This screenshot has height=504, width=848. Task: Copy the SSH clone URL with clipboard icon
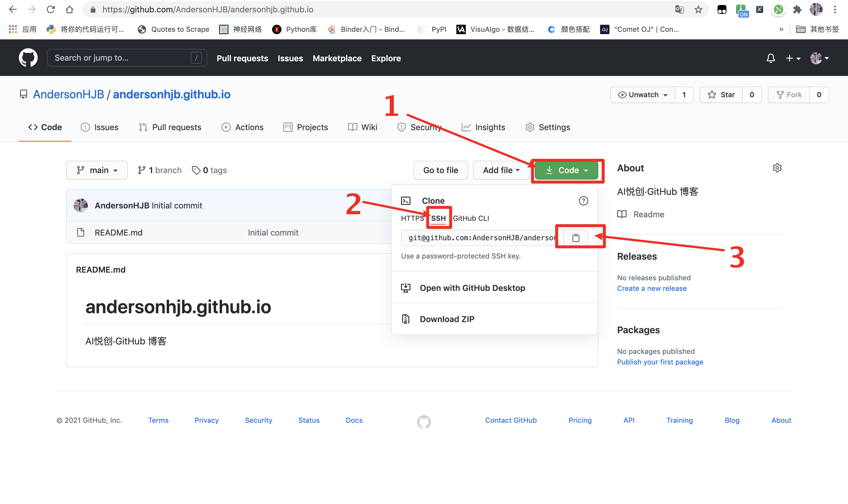coord(575,237)
